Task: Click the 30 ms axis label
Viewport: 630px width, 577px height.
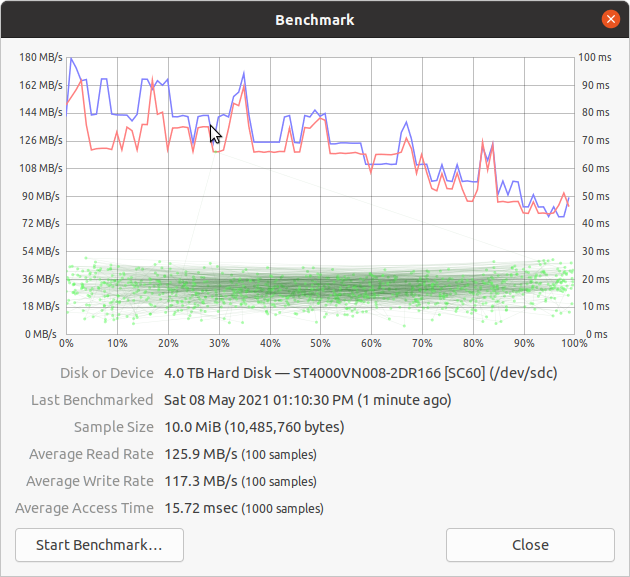Action: click(595, 251)
